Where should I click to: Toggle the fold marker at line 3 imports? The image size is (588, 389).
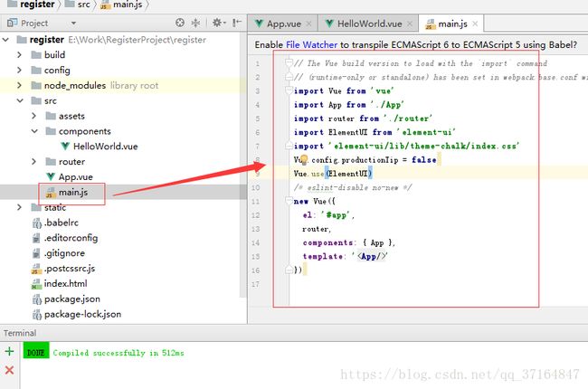(x=289, y=90)
